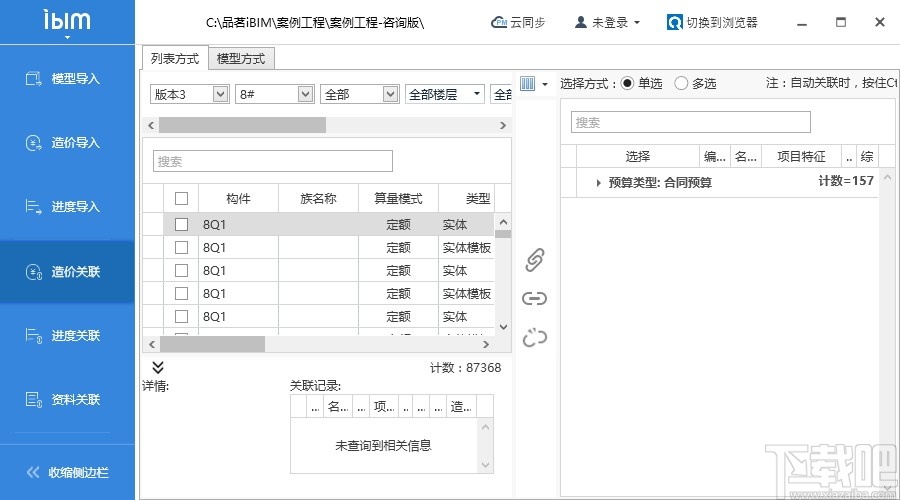Sort by the 构件 column header

[238, 199]
